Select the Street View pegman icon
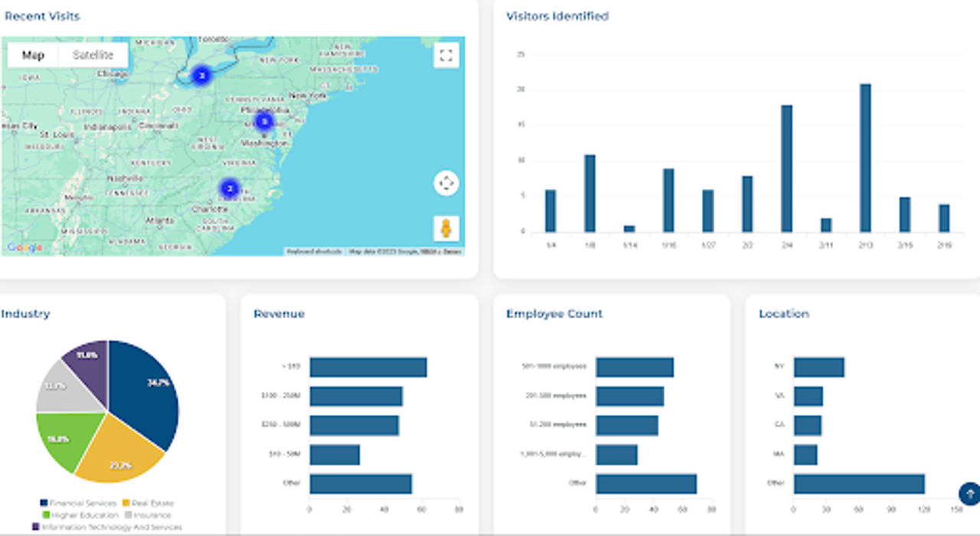 [x=446, y=228]
